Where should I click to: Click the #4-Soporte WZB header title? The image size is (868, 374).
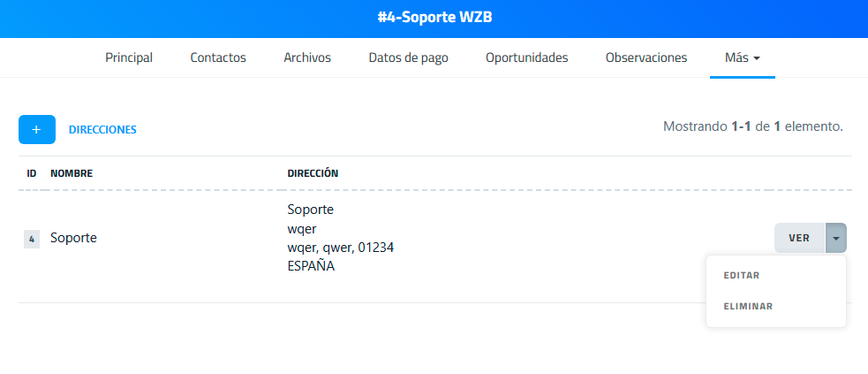pos(434,19)
